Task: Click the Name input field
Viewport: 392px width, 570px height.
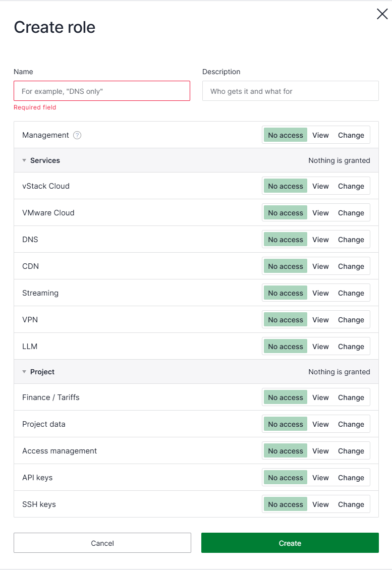Action: (102, 91)
